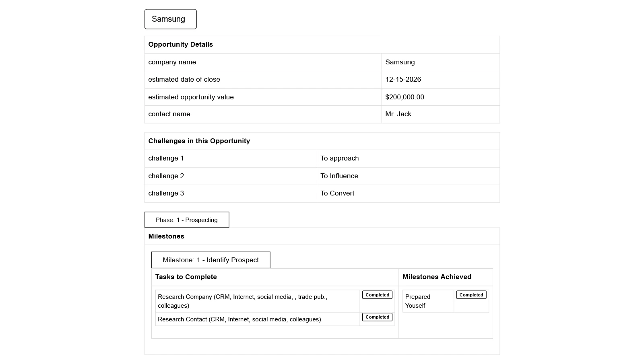This screenshot has width=644, height=362.
Task: Click the Prepared Youself milestone text
Action: click(x=417, y=301)
